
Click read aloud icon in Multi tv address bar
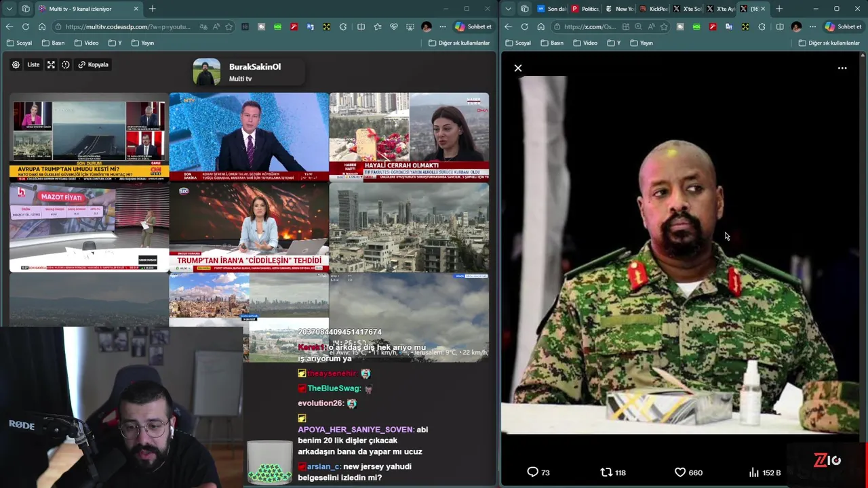[216, 26]
